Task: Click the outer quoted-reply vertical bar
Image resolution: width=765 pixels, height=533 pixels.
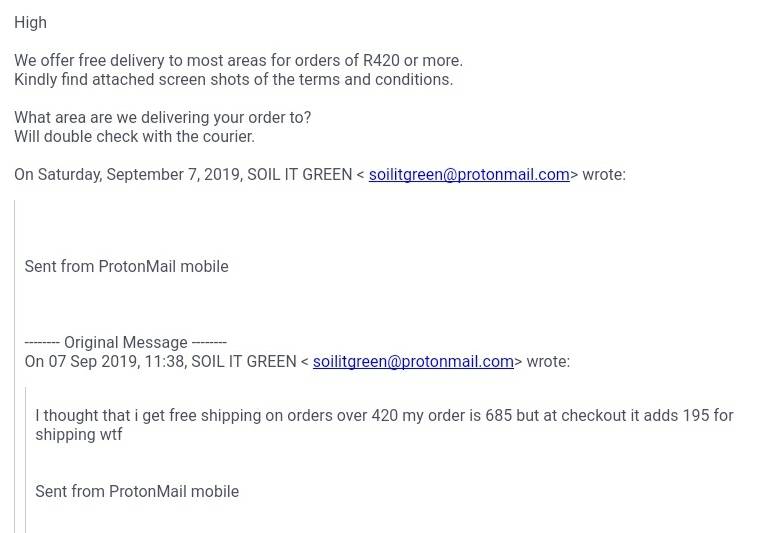Action: 15,366
